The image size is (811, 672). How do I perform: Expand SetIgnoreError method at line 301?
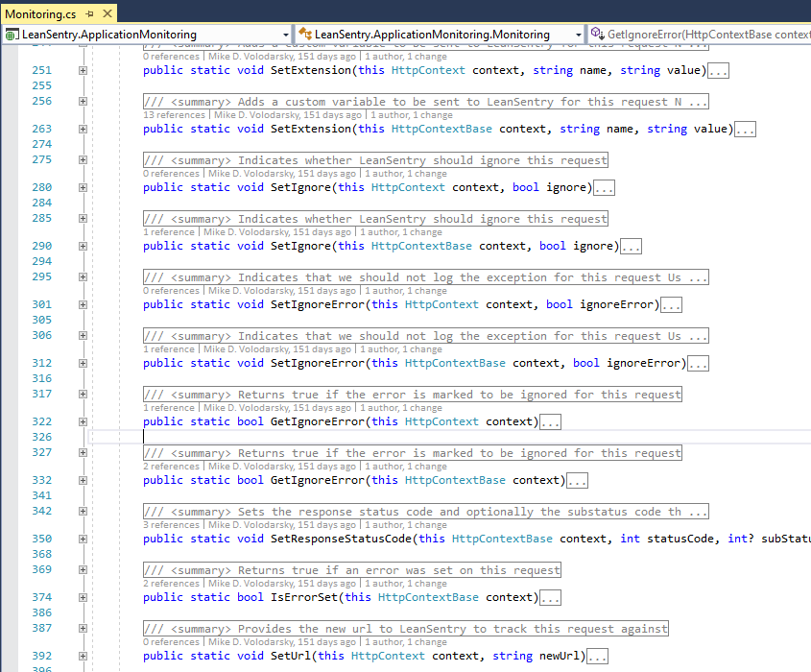(x=83, y=304)
